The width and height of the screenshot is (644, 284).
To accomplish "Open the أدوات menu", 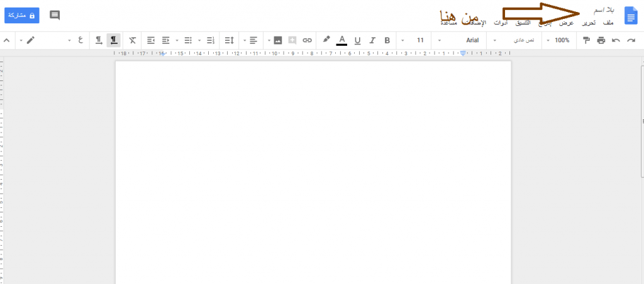I will point(501,23).
